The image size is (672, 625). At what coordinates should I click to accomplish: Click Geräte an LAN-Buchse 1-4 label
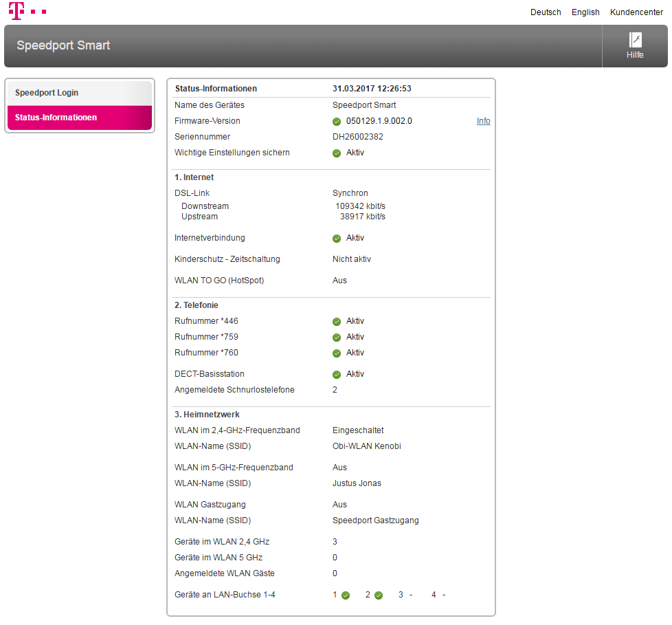tap(225, 595)
